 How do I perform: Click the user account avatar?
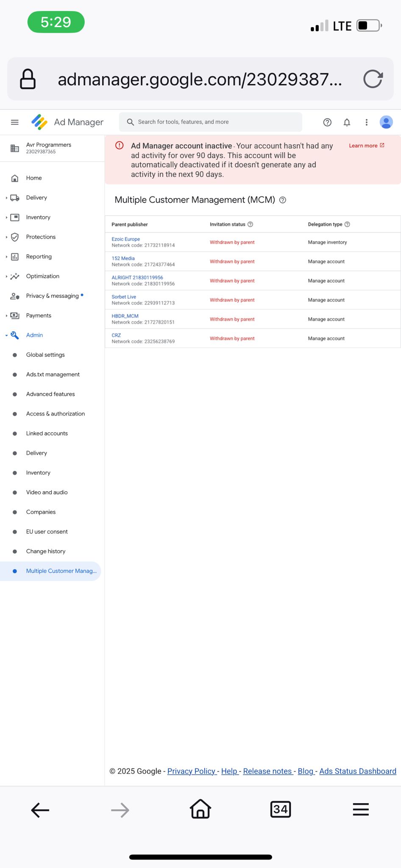click(386, 122)
